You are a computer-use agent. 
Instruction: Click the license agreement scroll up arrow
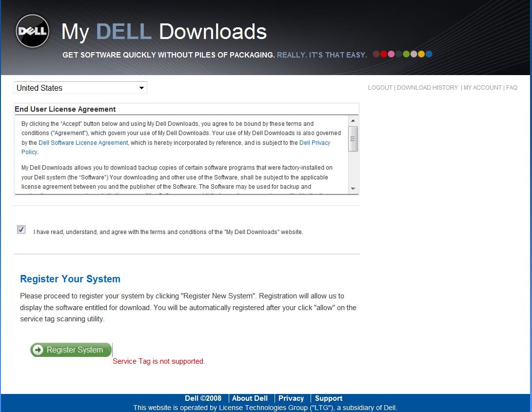point(353,120)
